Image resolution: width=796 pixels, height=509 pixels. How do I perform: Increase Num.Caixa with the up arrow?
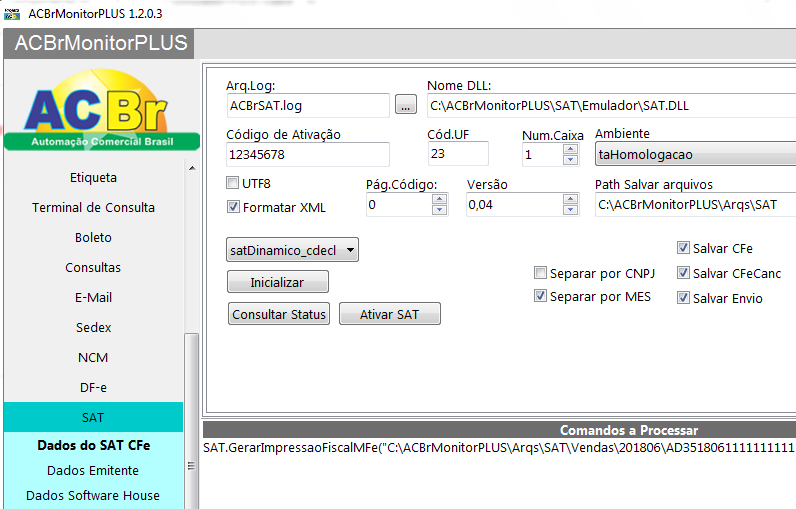pyautogui.click(x=571, y=149)
